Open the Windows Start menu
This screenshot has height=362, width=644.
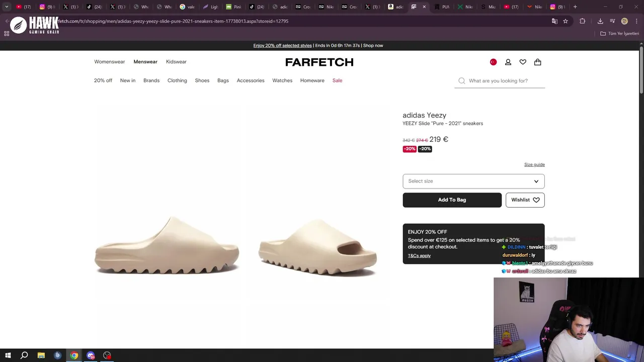8,355
